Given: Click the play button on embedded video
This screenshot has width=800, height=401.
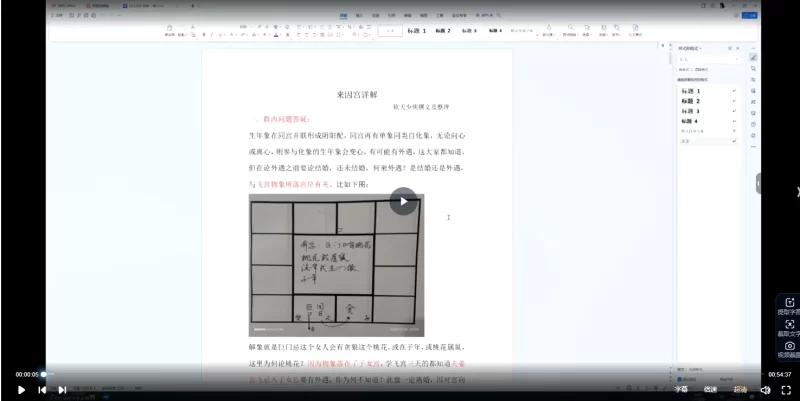Looking at the screenshot, I should (x=403, y=201).
